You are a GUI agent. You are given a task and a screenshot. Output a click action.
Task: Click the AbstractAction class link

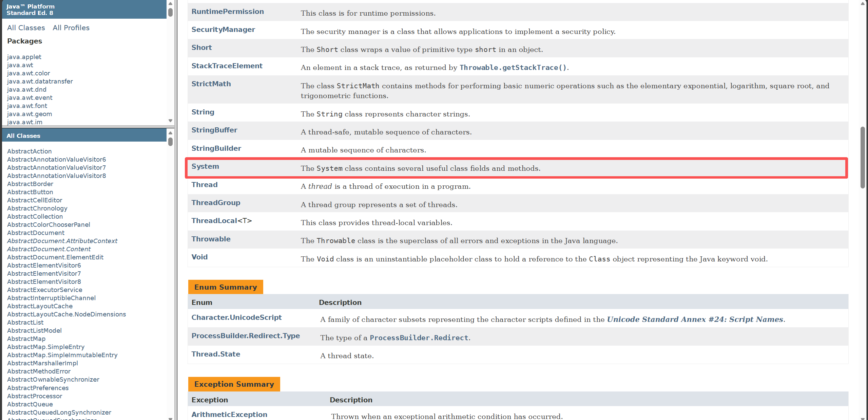[30, 151]
